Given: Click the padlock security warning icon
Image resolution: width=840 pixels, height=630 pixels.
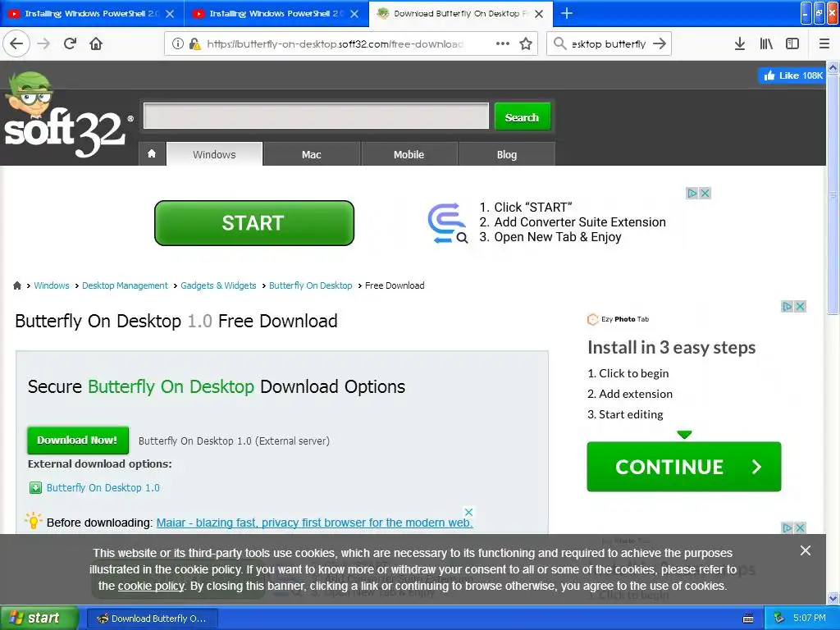Looking at the screenshot, I should click(x=195, y=43).
